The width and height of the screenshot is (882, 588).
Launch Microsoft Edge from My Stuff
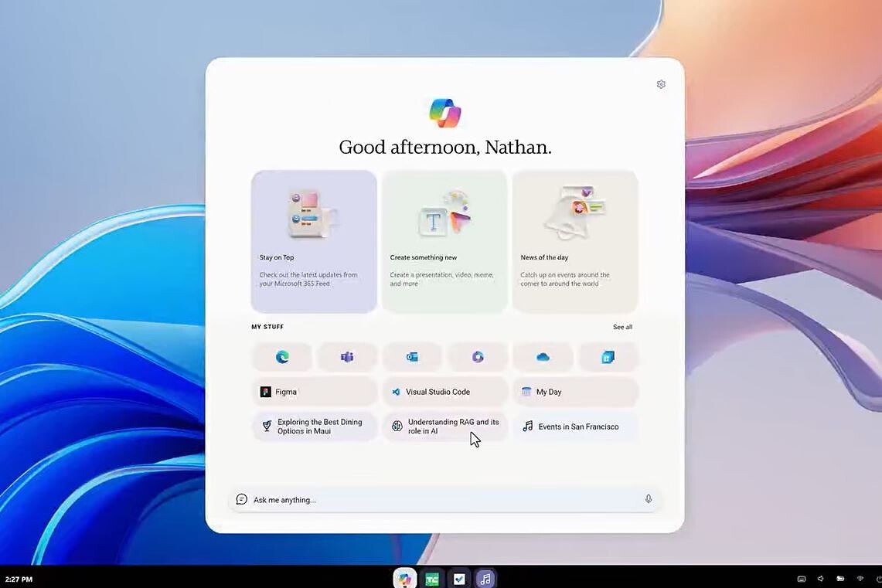pos(282,357)
